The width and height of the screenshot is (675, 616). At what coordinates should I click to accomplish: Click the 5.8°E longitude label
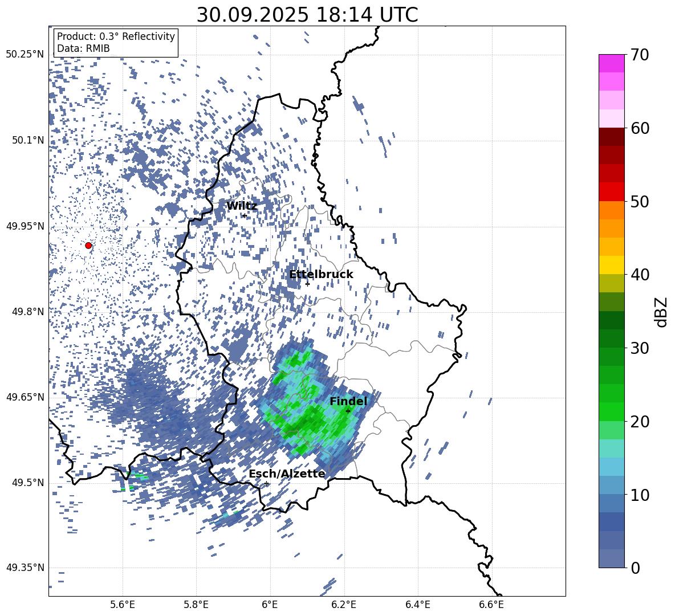196,605
